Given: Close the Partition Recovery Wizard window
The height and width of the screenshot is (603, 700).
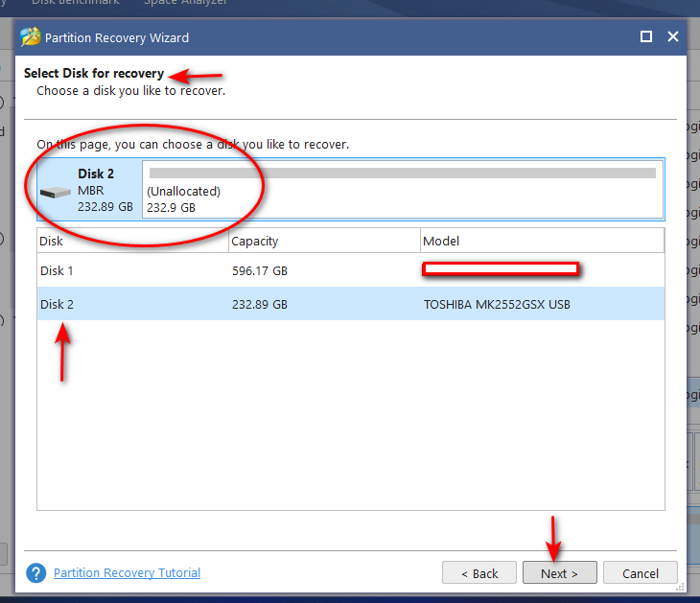Looking at the screenshot, I should click(x=673, y=36).
